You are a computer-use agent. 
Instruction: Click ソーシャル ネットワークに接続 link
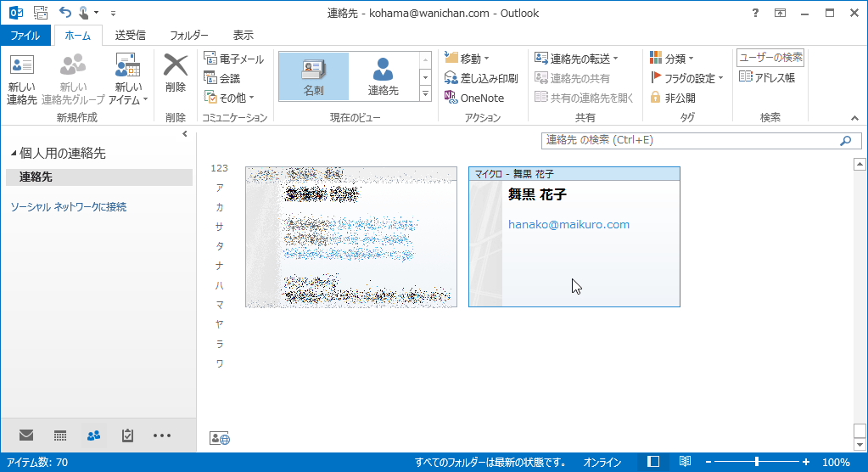coord(69,206)
